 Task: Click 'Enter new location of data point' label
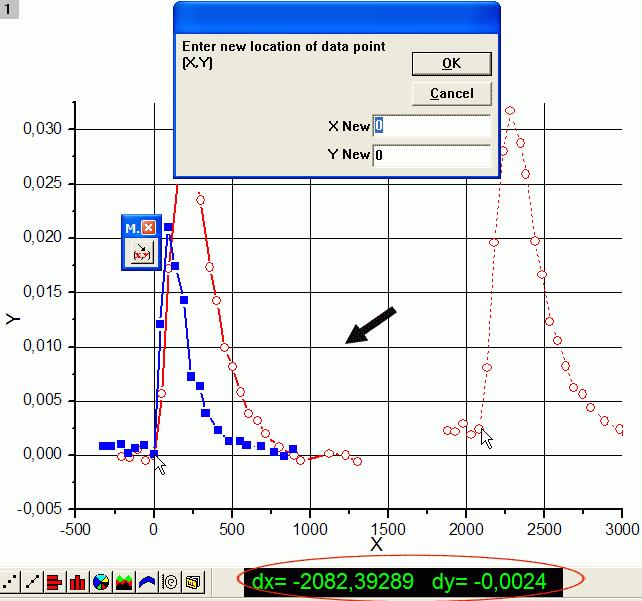(x=283, y=46)
